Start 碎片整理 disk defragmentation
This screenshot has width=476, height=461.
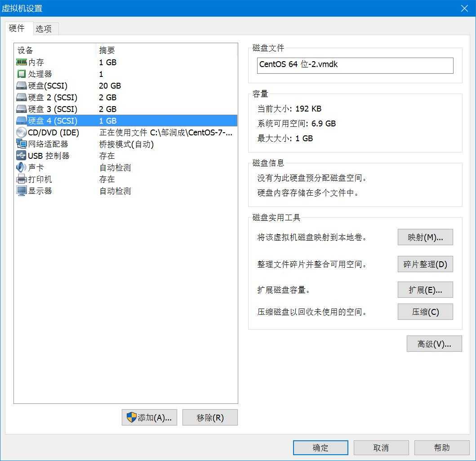click(425, 264)
